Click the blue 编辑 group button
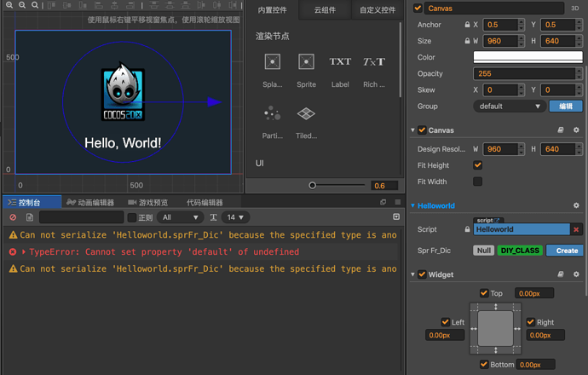 (566, 107)
